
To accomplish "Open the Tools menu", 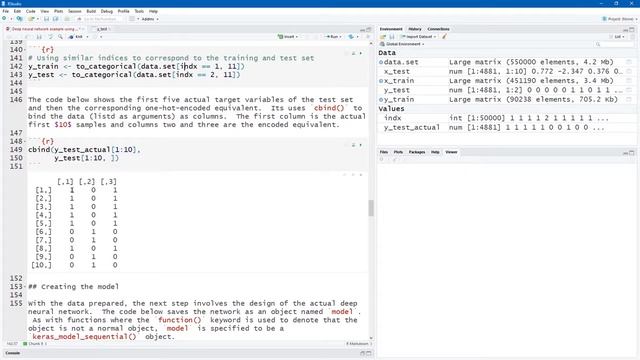I will pos(139,11).
